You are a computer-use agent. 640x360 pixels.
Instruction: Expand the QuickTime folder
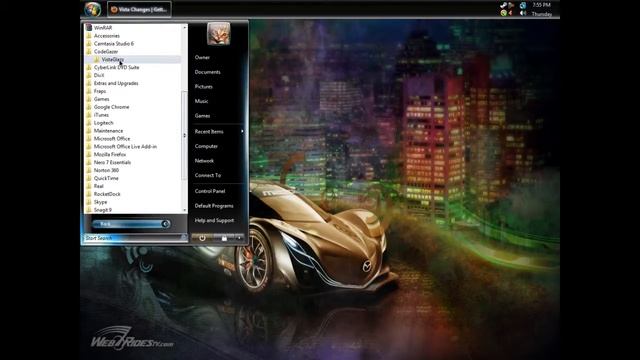[x=106, y=178]
